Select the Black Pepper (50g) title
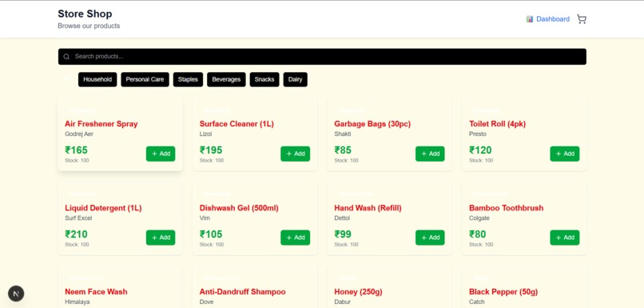644x308 pixels. click(x=503, y=292)
